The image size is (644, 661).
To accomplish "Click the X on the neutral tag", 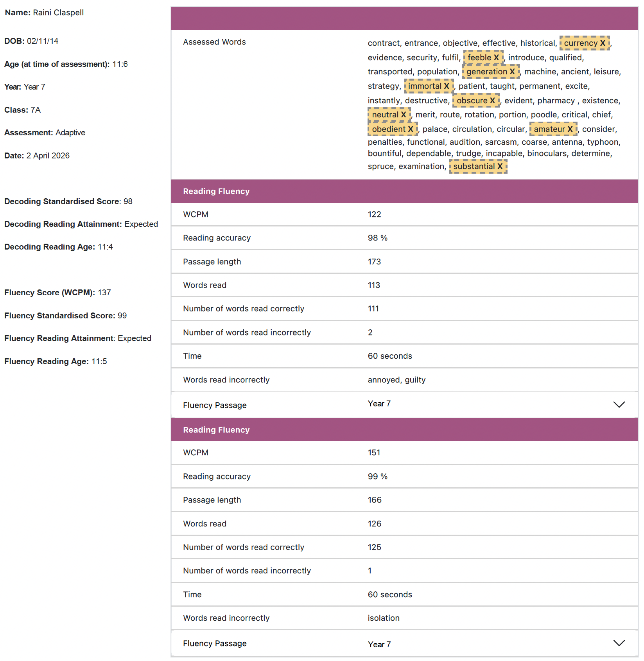I will pos(404,115).
